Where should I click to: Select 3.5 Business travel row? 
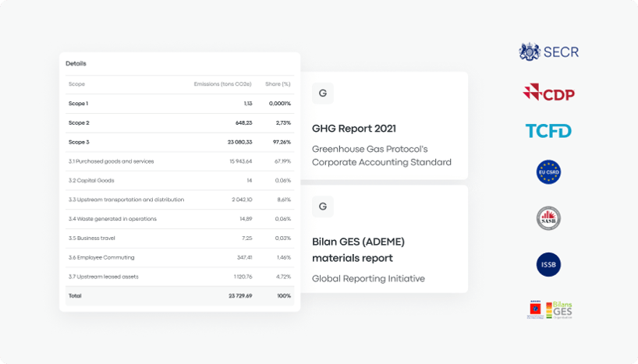[179, 239]
